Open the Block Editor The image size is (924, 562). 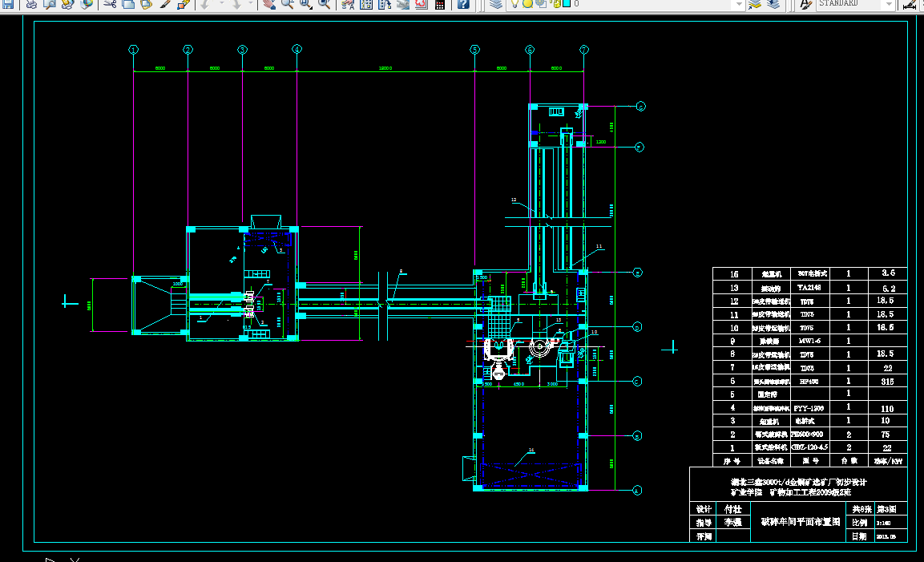point(184,4)
